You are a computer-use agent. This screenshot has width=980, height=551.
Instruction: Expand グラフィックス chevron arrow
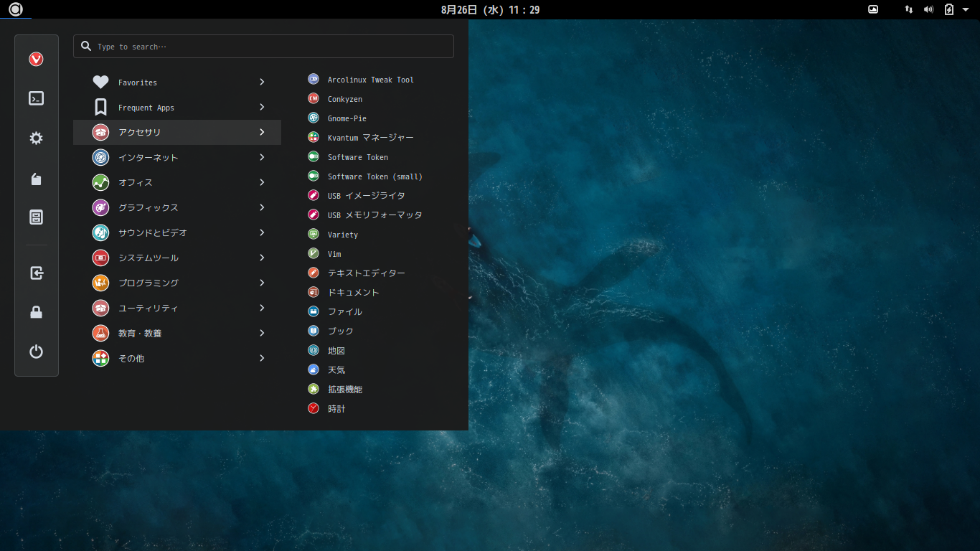point(262,208)
